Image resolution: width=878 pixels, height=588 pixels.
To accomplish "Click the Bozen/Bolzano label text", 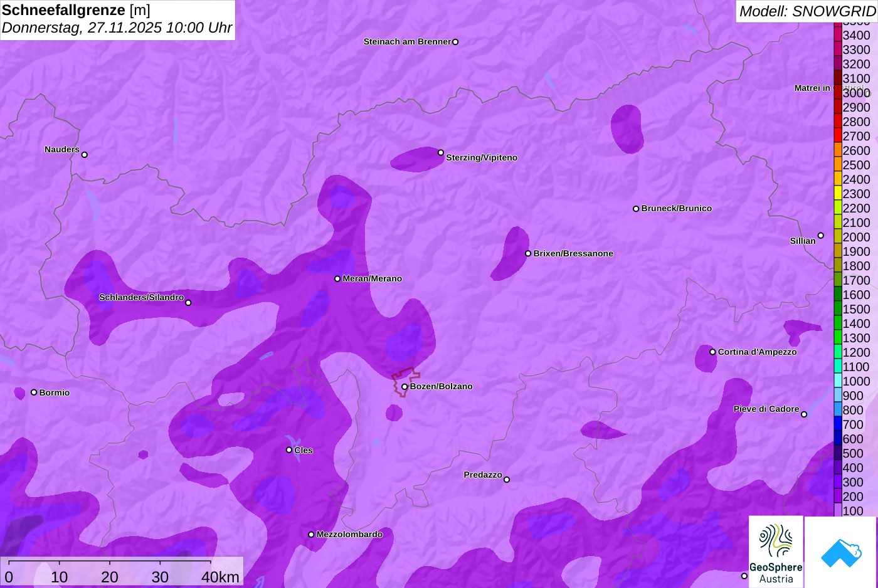I will [442, 387].
